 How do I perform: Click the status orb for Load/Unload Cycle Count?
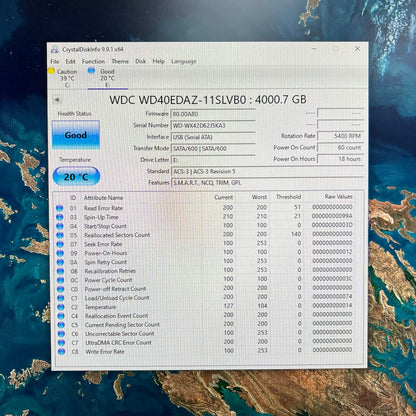pos(61,298)
